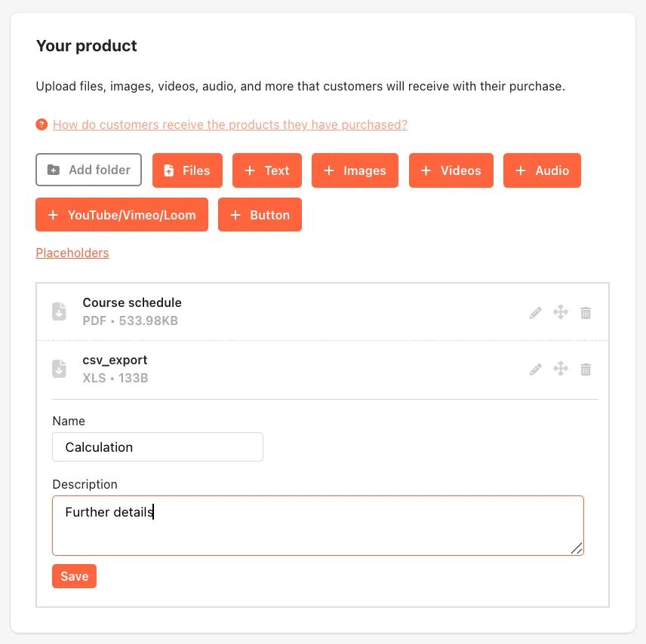Add a Text block
This screenshot has height=644, width=646.
point(267,170)
